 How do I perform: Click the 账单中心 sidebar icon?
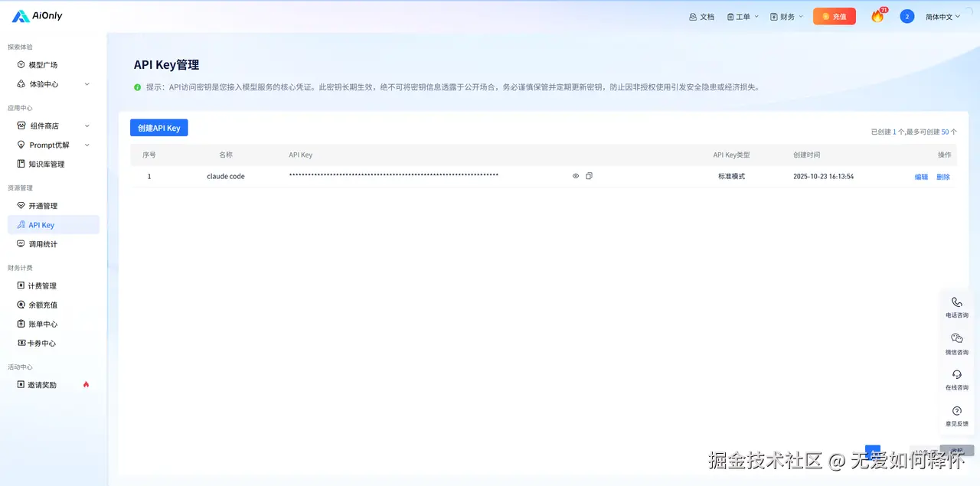tap(21, 324)
